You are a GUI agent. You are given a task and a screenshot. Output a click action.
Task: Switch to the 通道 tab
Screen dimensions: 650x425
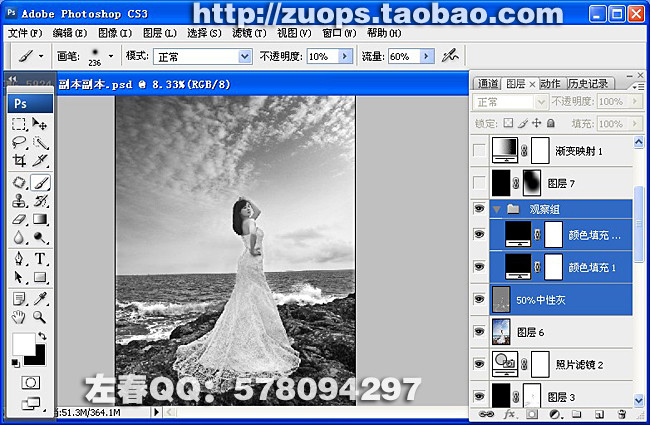[488, 84]
